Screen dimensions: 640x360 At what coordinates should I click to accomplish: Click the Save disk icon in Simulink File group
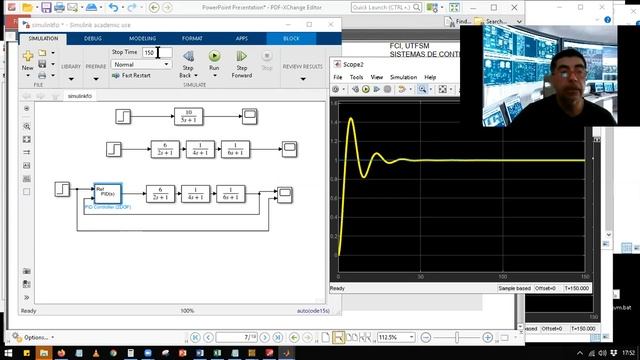(42, 64)
